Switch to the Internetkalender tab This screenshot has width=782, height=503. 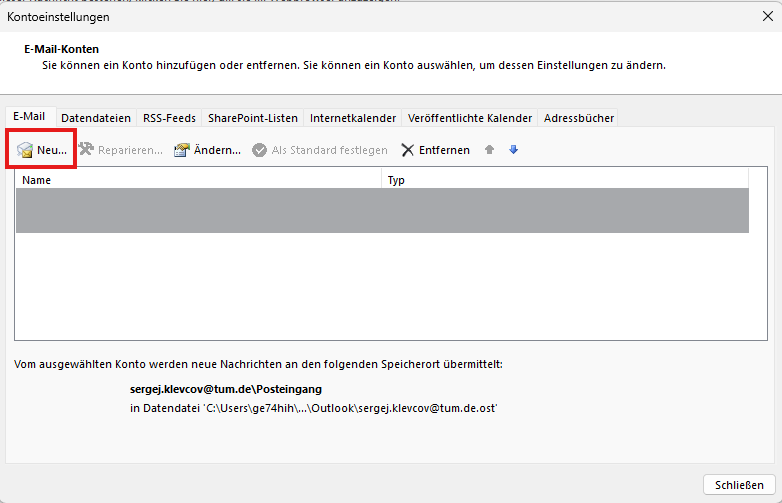coord(353,118)
